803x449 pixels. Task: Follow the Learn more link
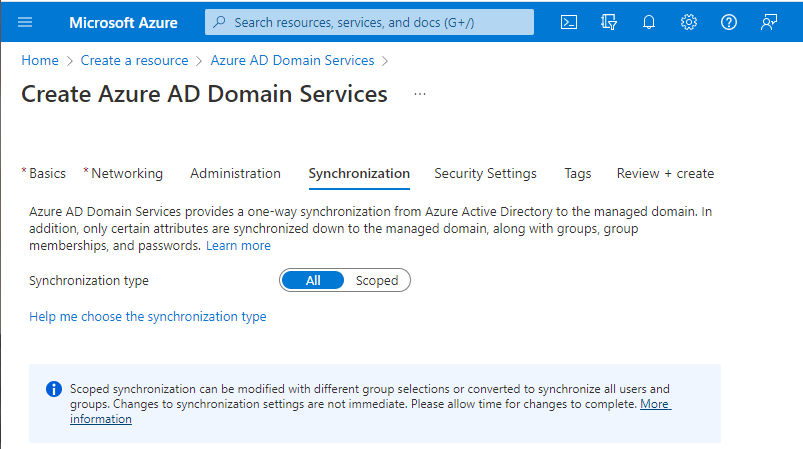coord(238,246)
